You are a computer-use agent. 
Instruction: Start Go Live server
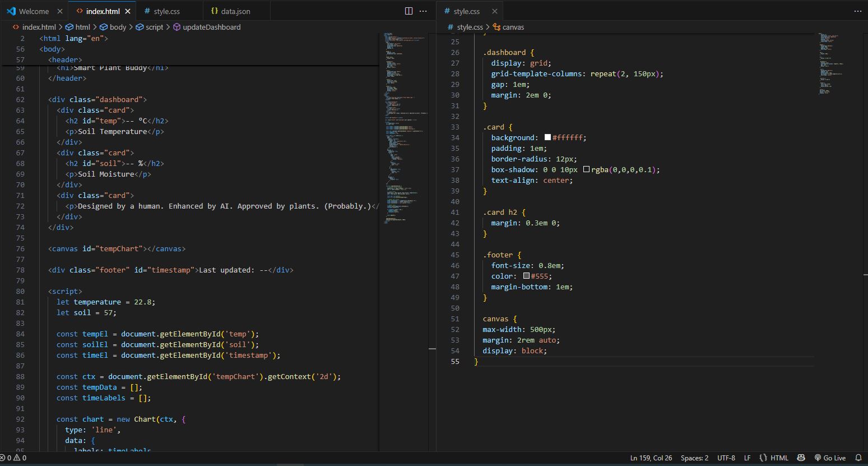[830, 458]
